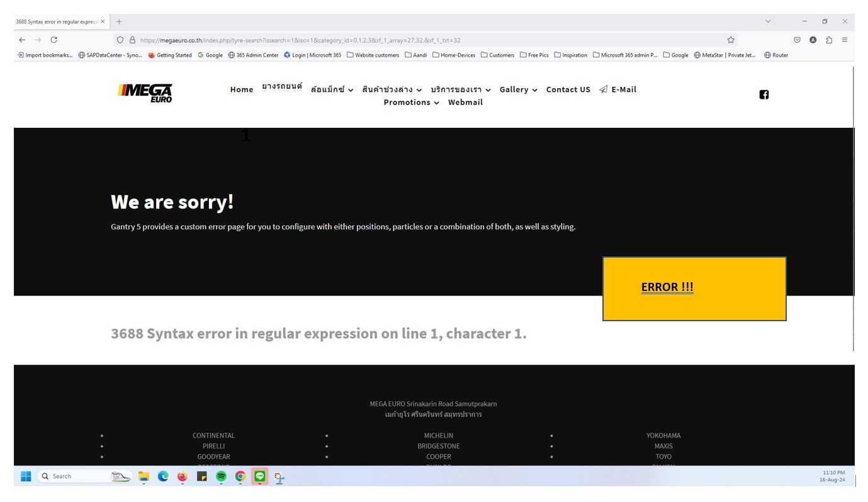This screenshot has height=502, width=868.
Task: Open the Save to Pocket icon
Action: (797, 40)
